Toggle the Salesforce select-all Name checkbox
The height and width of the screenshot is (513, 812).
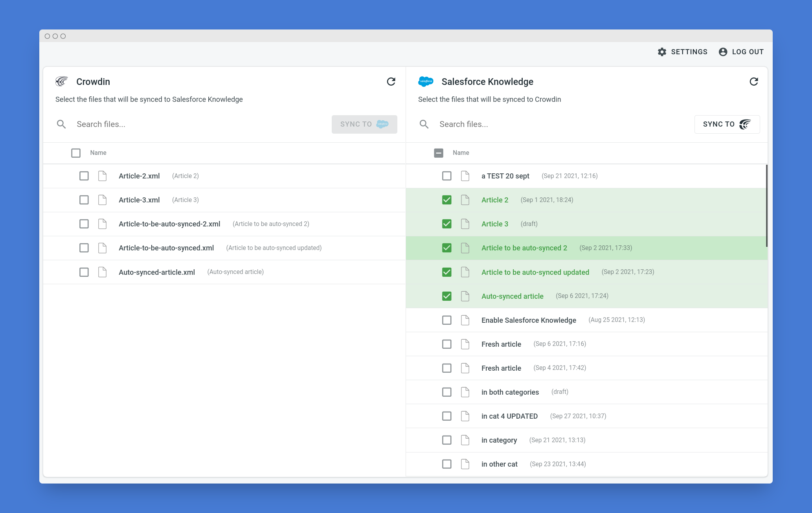point(439,153)
